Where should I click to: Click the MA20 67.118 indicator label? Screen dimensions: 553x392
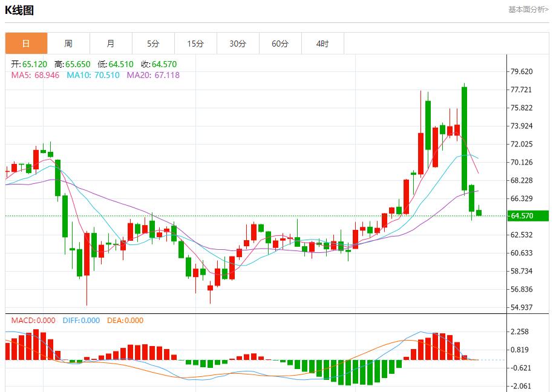click(x=153, y=75)
